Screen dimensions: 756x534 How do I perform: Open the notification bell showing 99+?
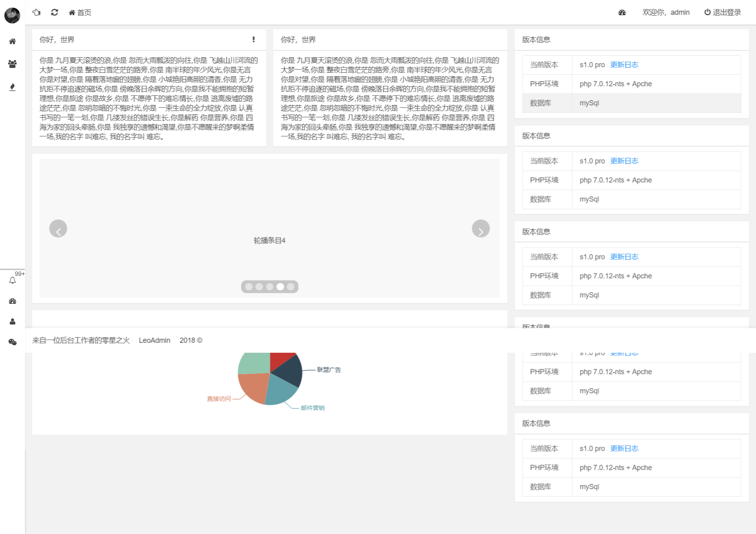[x=12, y=280]
